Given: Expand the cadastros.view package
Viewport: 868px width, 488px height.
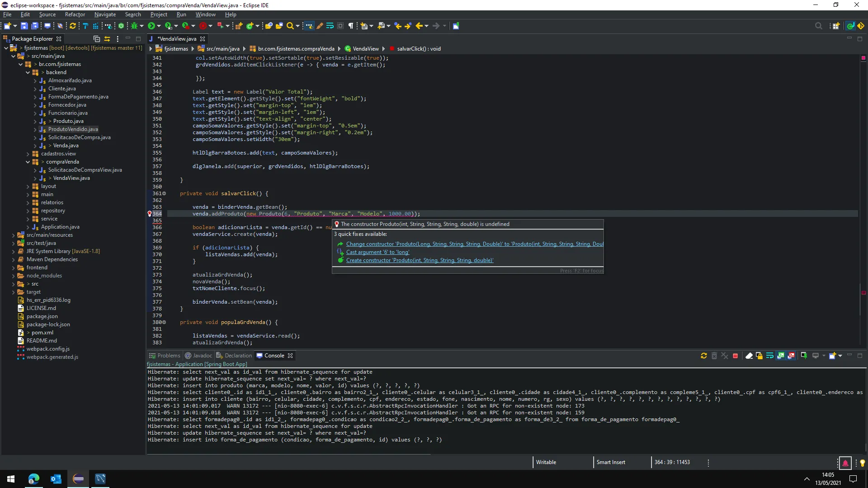Looking at the screenshot, I should point(28,154).
